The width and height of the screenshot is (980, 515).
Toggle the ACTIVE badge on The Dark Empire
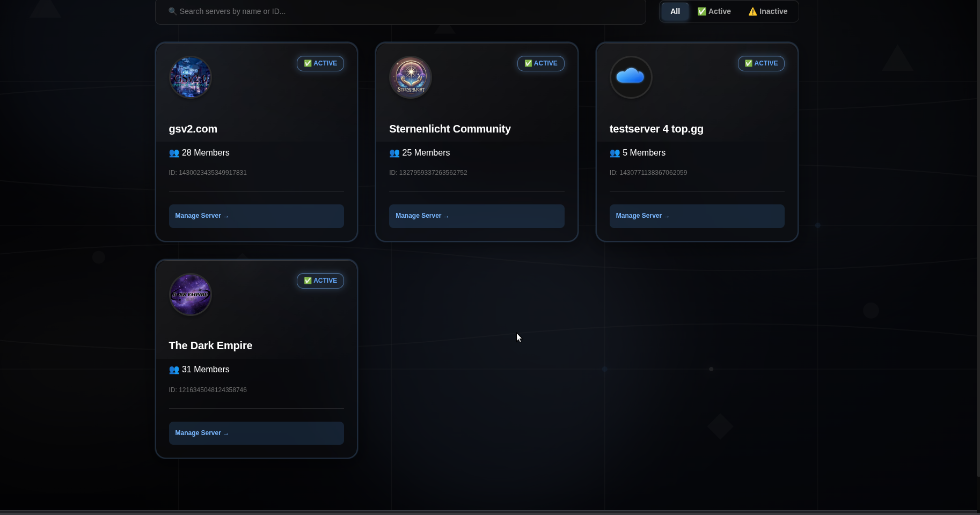pos(320,281)
